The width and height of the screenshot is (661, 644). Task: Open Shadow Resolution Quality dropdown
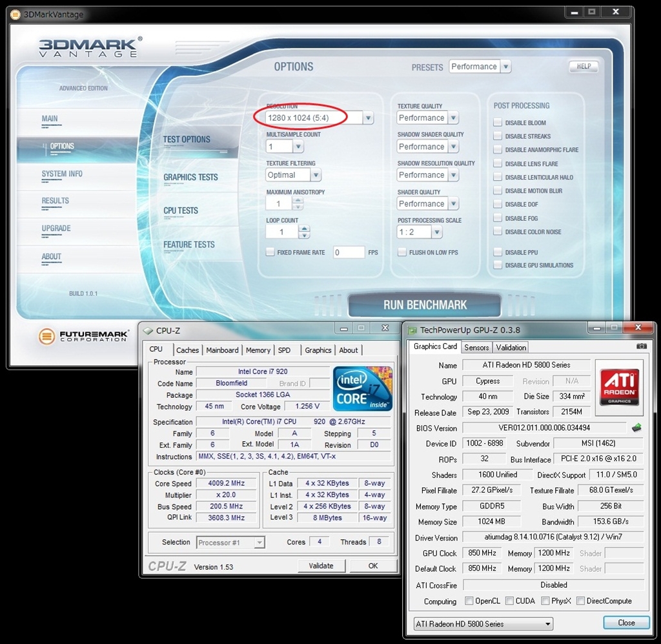pyautogui.click(x=453, y=174)
